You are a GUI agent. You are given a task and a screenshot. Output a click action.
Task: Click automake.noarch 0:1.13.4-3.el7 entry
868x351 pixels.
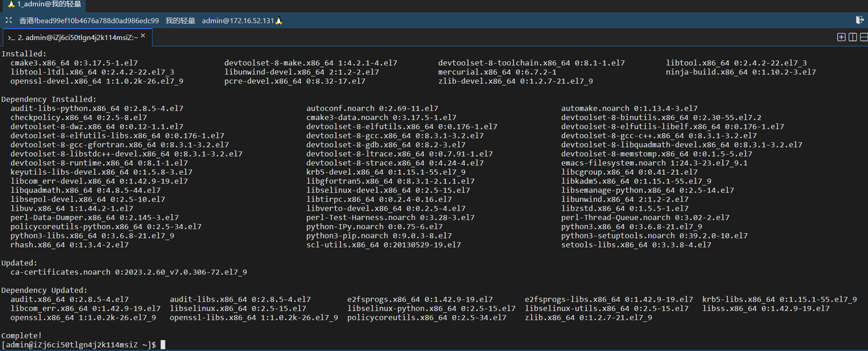click(629, 108)
